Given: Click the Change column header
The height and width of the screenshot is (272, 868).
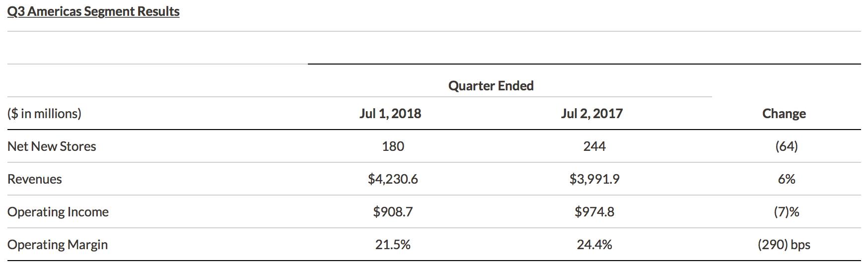Looking at the screenshot, I should [x=784, y=114].
